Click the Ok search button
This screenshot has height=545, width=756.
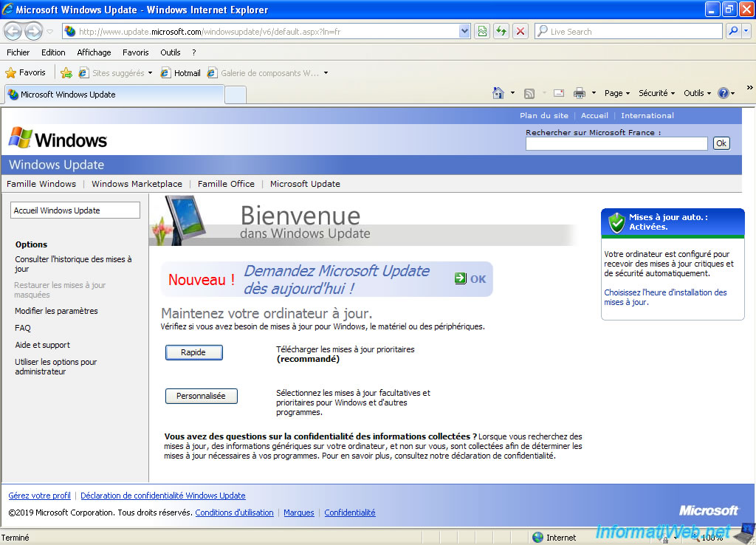721,143
